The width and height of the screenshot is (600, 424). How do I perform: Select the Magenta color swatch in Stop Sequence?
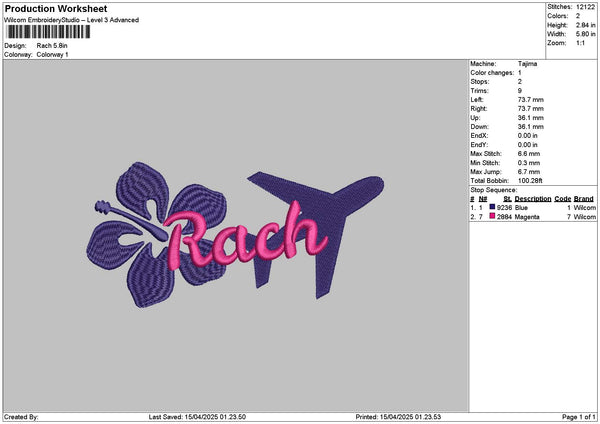click(492, 216)
